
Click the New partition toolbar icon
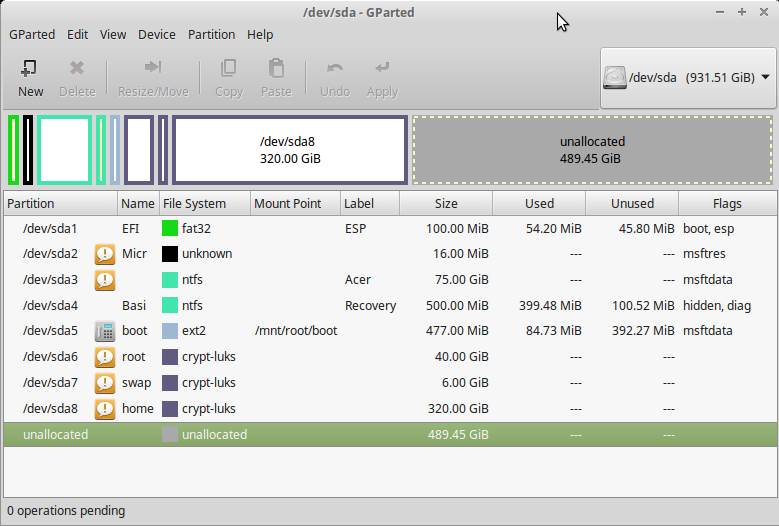coord(30,68)
